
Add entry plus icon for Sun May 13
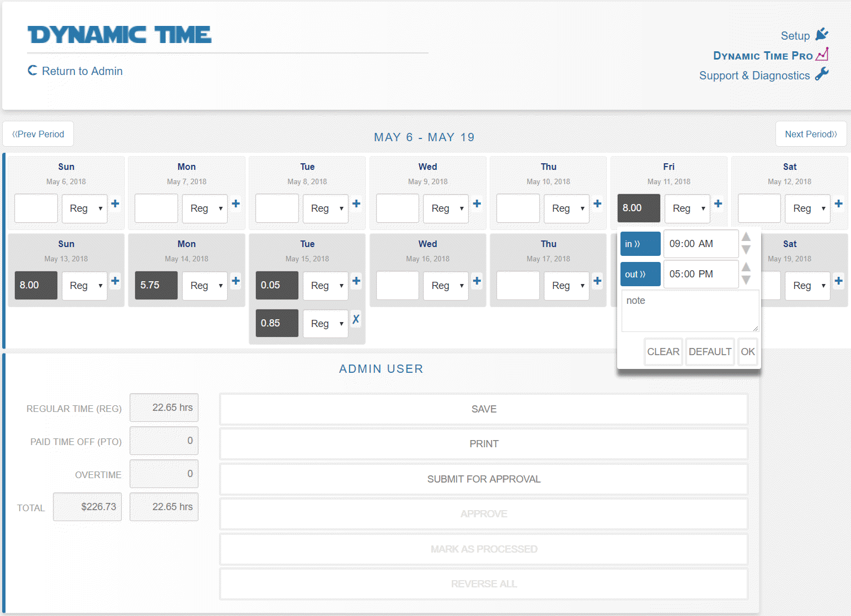click(x=115, y=281)
